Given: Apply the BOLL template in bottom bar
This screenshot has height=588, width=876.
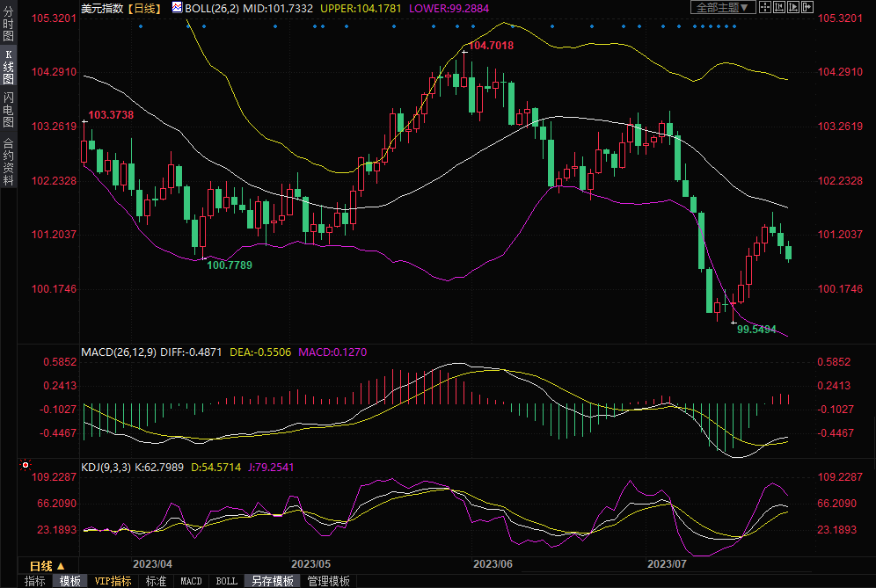Looking at the screenshot, I should point(226,581).
